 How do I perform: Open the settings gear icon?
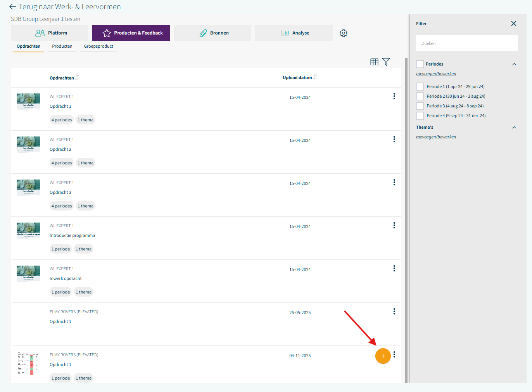[344, 33]
